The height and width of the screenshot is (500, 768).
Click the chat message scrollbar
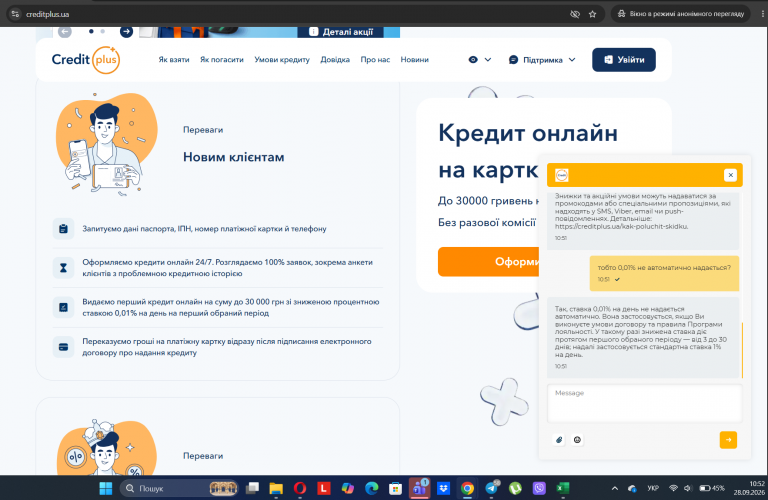point(743,351)
